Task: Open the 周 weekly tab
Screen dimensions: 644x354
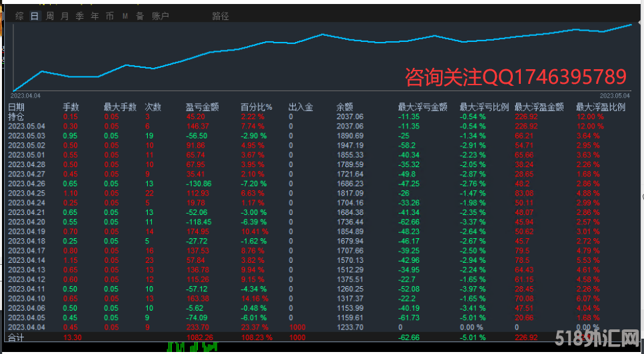Action: pyautogui.click(x=50, y=16)
